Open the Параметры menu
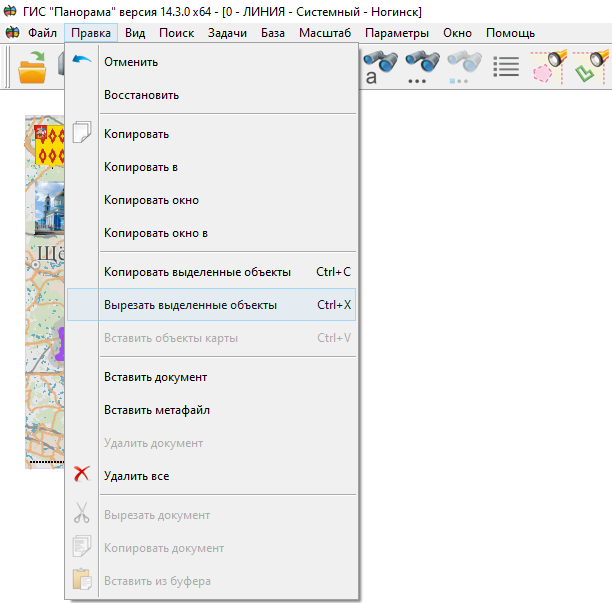 click(x=396, y=33)
